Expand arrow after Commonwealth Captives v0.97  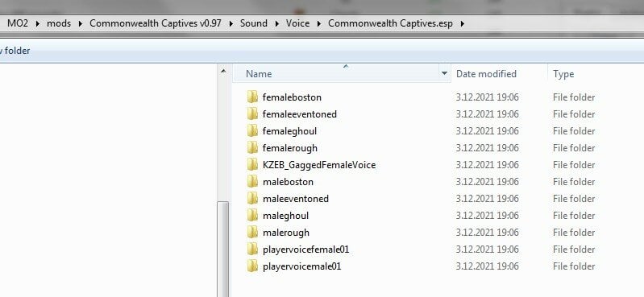pyautogui.click(x=231, y=24)
